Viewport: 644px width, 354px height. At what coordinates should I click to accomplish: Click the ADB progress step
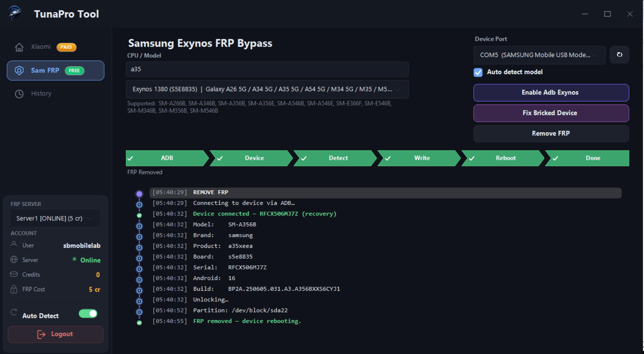coord(167,158)
